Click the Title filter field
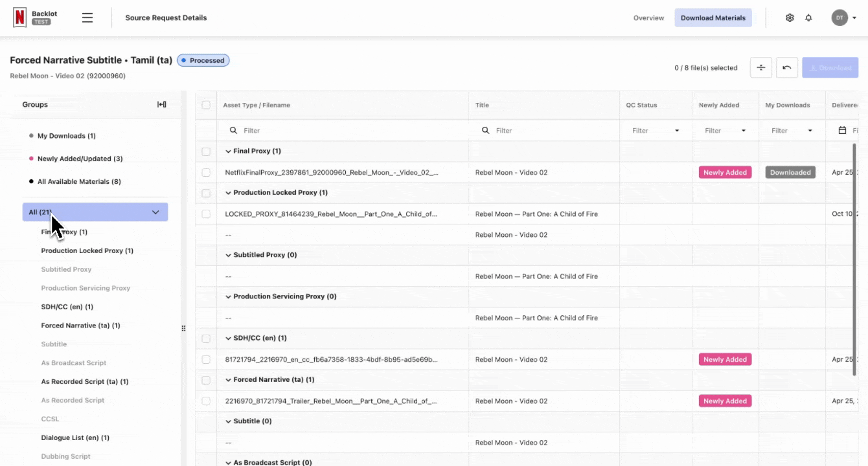 (x=544, y=131)
